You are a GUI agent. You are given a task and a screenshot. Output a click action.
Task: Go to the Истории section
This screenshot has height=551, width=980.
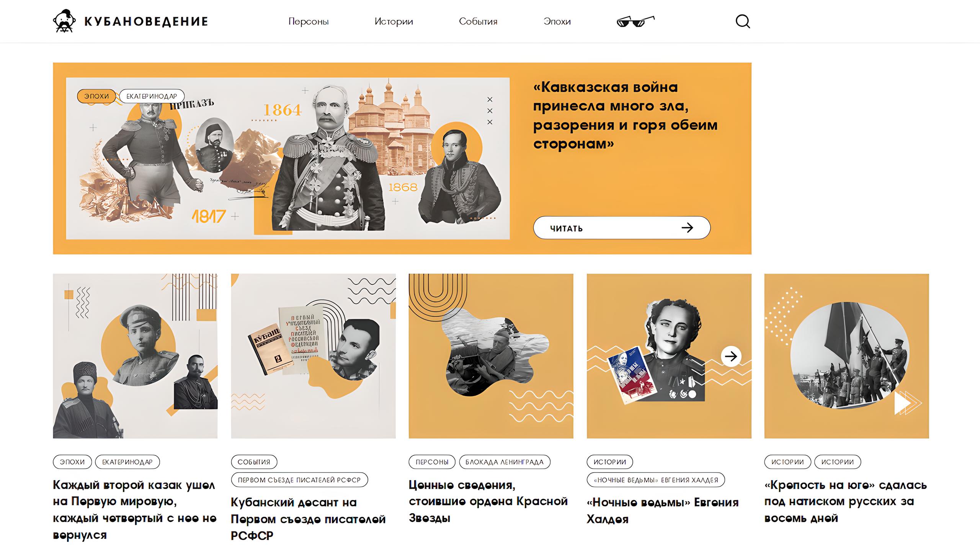tap(394, 21)
